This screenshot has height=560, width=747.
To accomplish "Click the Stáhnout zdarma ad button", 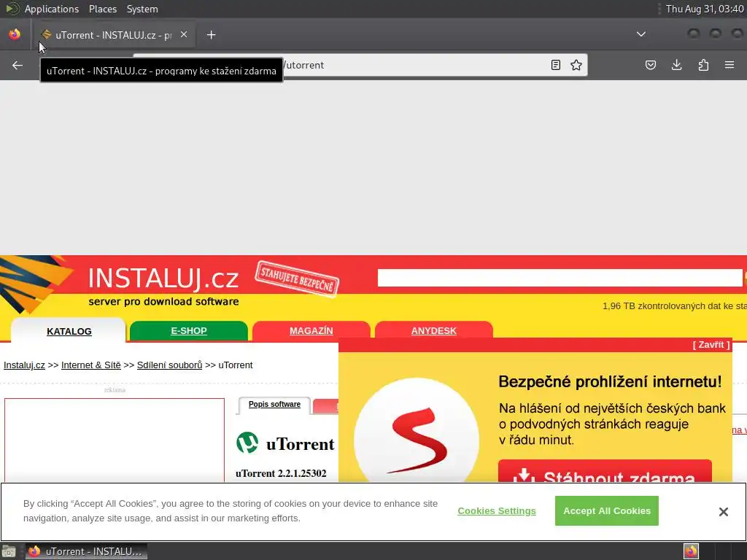I will pyautogui.click(x=605, y=472).
